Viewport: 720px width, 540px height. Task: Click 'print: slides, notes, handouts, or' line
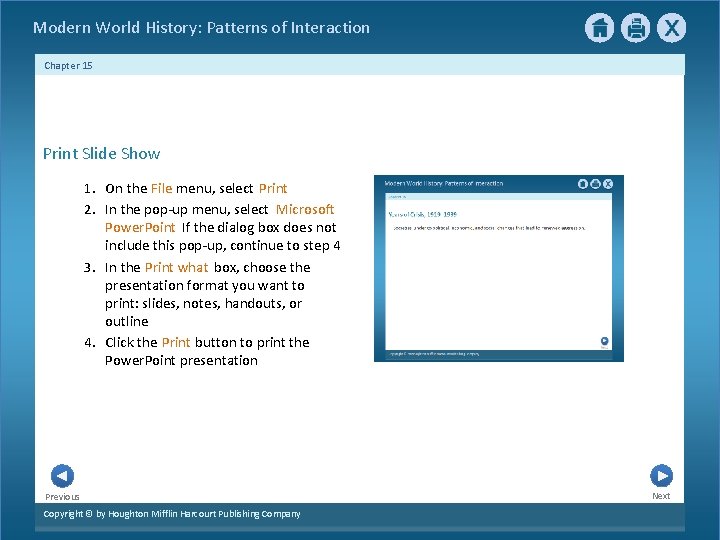pyautogui.click(x=203, y=304)
